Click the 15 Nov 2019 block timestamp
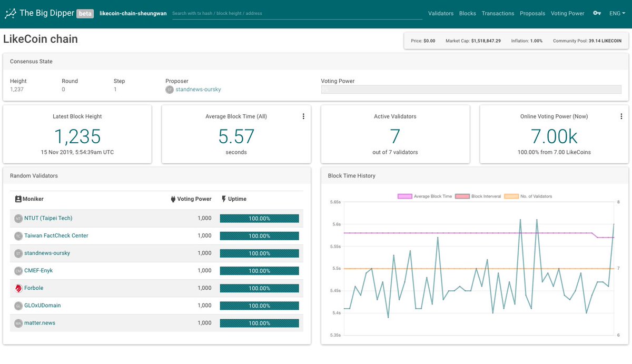The height and width of the screenshot is (364, 632). [77, 152]
